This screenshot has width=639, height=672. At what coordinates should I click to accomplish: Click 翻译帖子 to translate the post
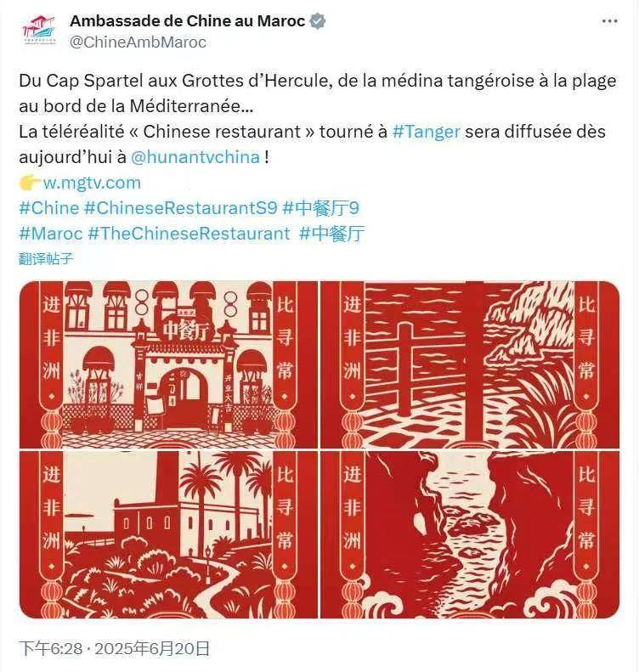tap(46, 259)
